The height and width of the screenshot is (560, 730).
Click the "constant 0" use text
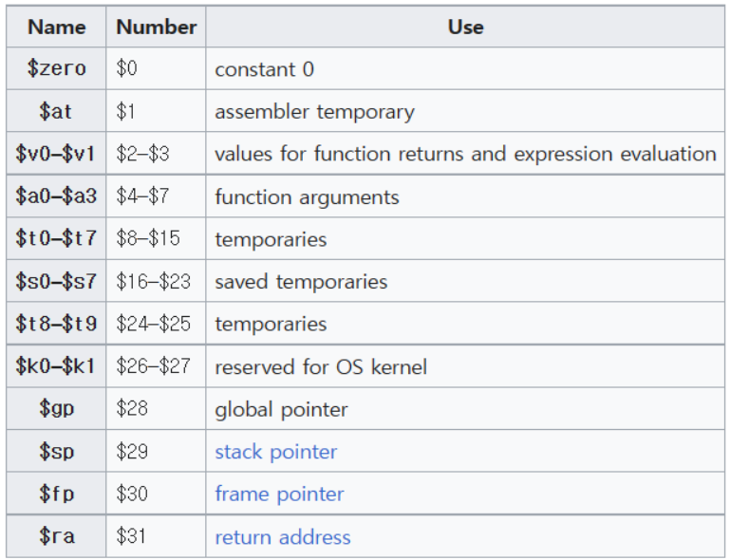click(264, 69)
